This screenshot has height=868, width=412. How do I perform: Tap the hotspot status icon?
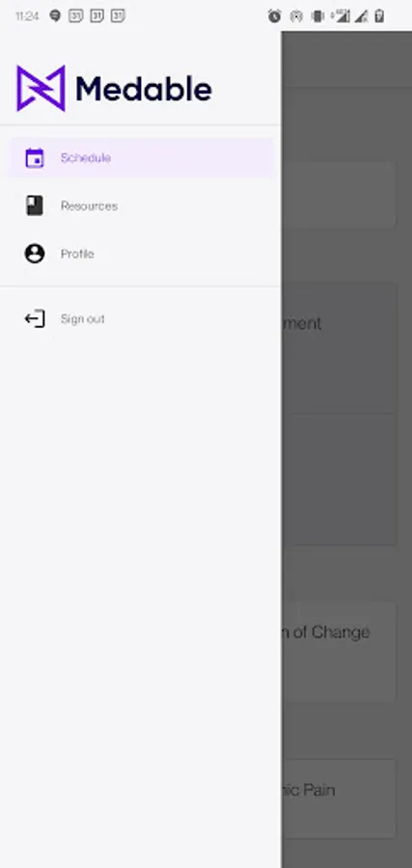[x=296, y=16]
